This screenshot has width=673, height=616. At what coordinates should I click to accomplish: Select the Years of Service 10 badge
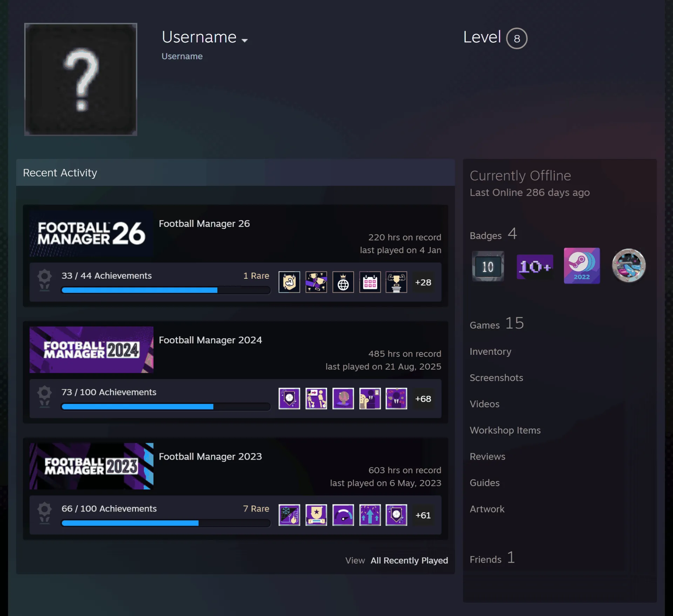(488, 266)
